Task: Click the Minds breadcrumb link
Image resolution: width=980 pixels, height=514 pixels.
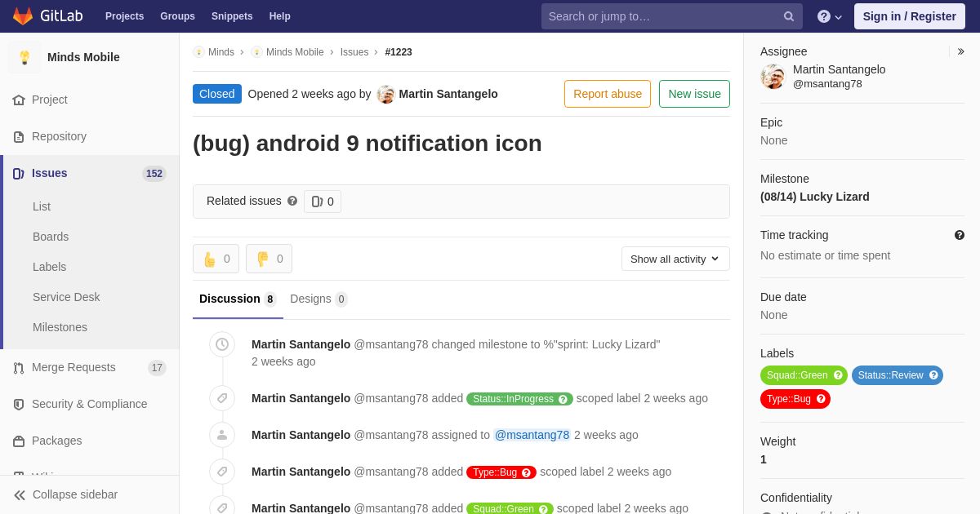Action: click(x=221, y=52)
